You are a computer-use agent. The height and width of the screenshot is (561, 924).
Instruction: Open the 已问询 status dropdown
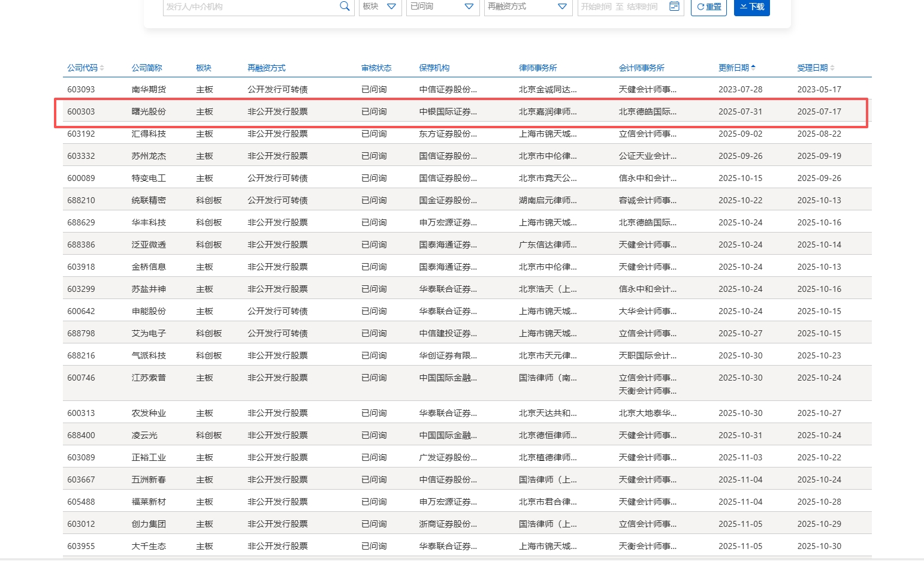443,7
